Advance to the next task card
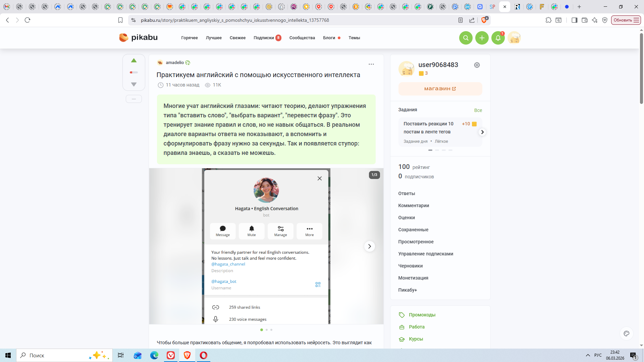Viewport: 644px width, 362px height. coord(482,132)
